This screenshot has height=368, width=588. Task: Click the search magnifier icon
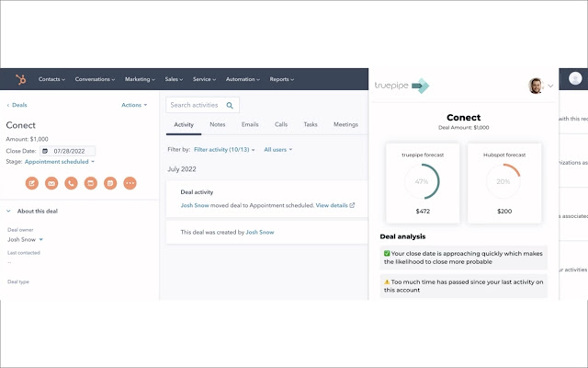click(230, 106)
